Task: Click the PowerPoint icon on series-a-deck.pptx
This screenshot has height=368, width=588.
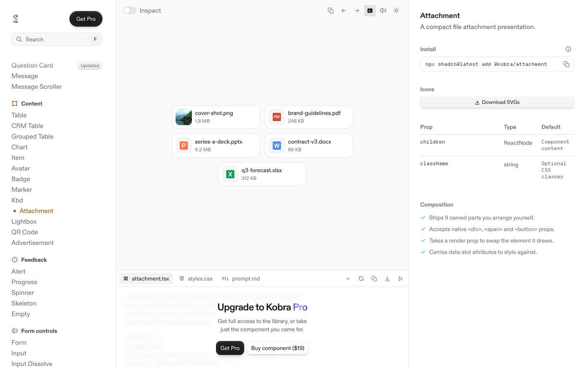Action: click(184, 146)
